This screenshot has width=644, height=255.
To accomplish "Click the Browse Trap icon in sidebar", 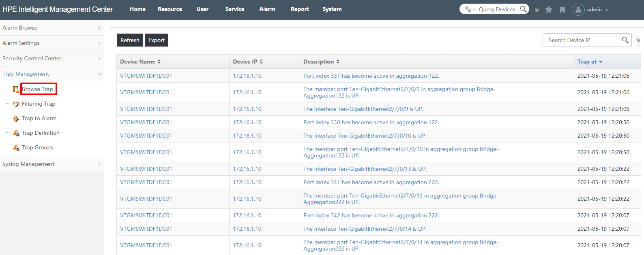I will (x=16, y=89).
